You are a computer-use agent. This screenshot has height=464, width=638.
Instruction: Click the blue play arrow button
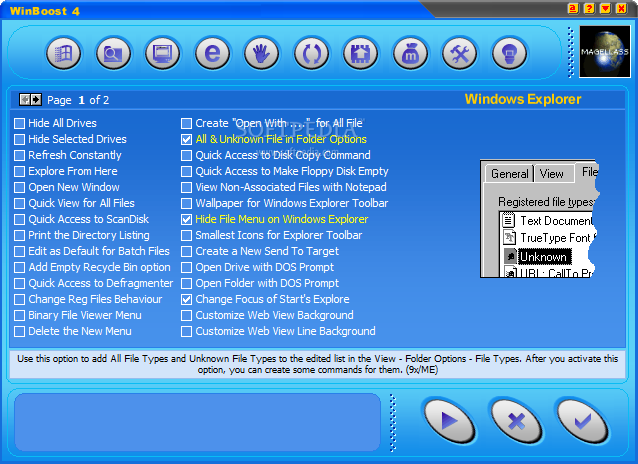(449, 421)
